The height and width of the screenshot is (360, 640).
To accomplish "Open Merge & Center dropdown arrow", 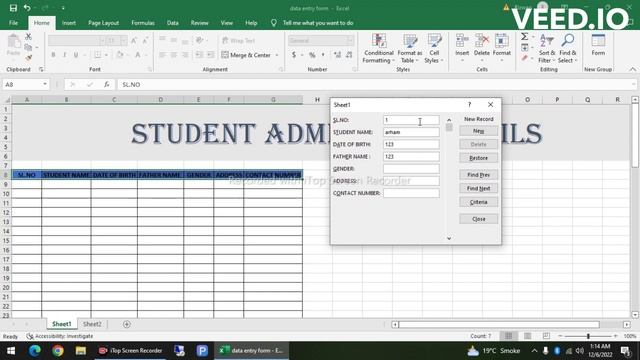I will pos(277,55).
